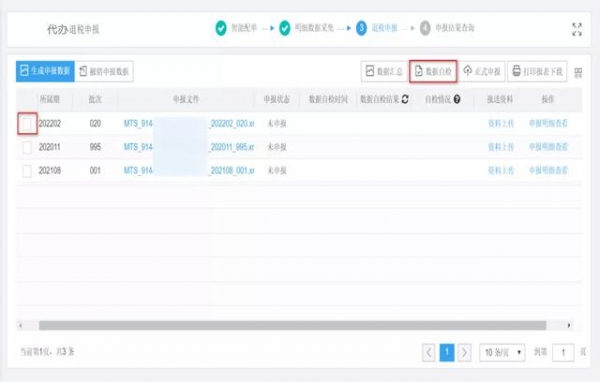Tick the checkbox for period 202011
600x382 pixels.
click(x=27, y=147)
